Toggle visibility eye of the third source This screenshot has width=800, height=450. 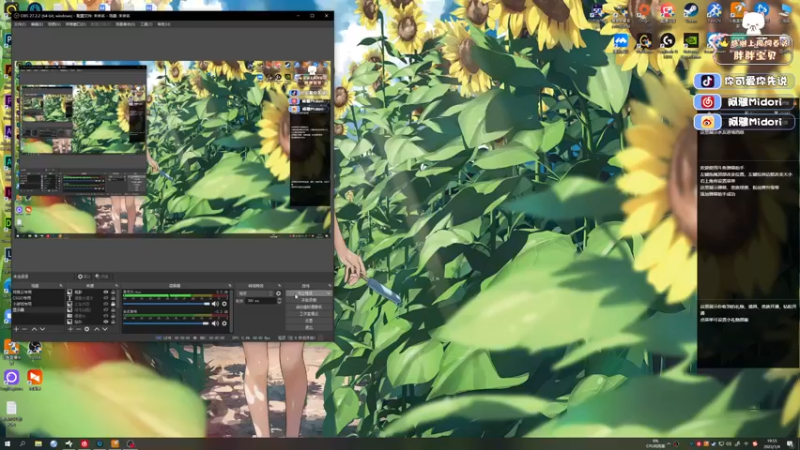106,304
